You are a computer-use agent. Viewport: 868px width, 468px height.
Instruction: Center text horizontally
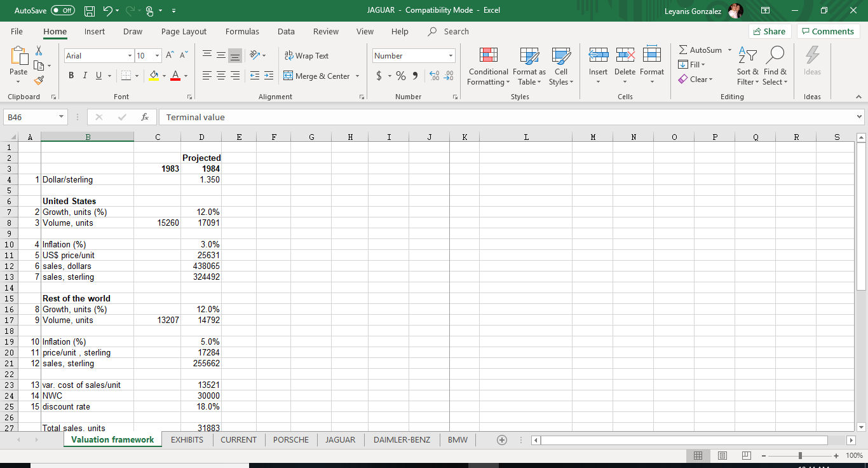221,76
